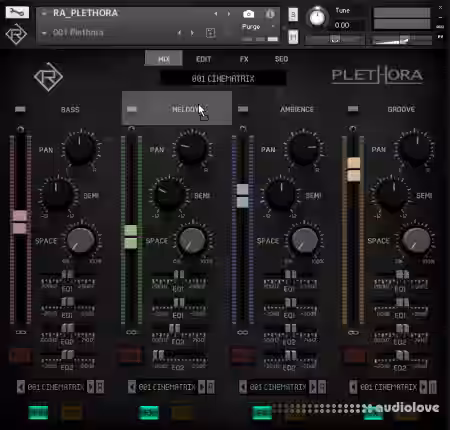450x430 pixels.
Task: Toggle the Groove channel power switch
Action: coord(353,109)
